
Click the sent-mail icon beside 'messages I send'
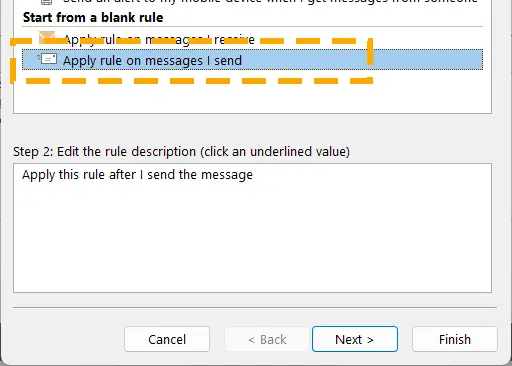pyautogui.click(x=47, y=59)
